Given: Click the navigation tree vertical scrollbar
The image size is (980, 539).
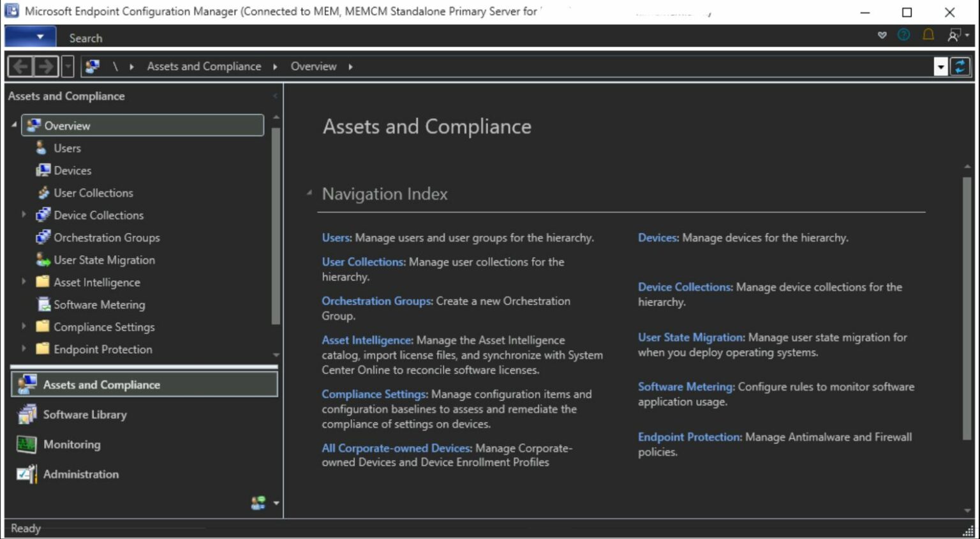Looking at the screenshot, I should (x=276, y=226).
